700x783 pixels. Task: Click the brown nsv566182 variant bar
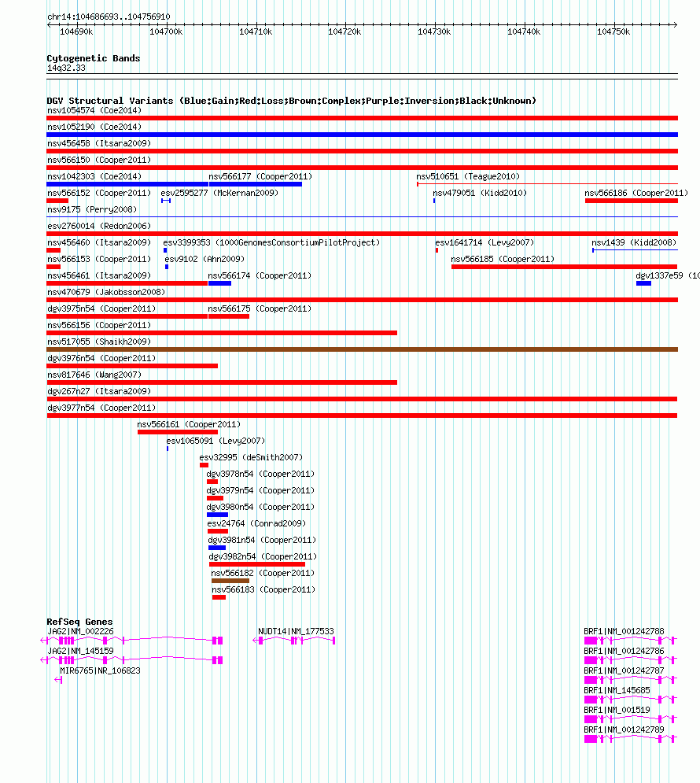click(x=230, y=581)
